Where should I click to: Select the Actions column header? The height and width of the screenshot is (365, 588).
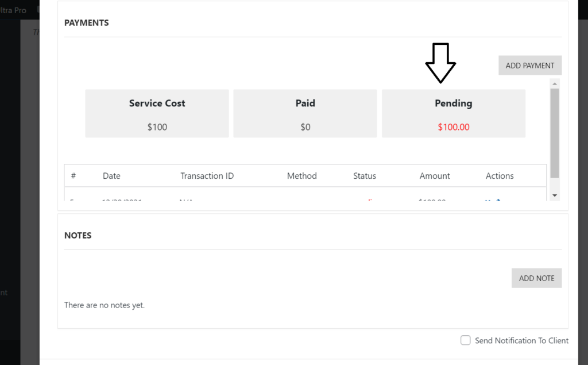[500, 176]
